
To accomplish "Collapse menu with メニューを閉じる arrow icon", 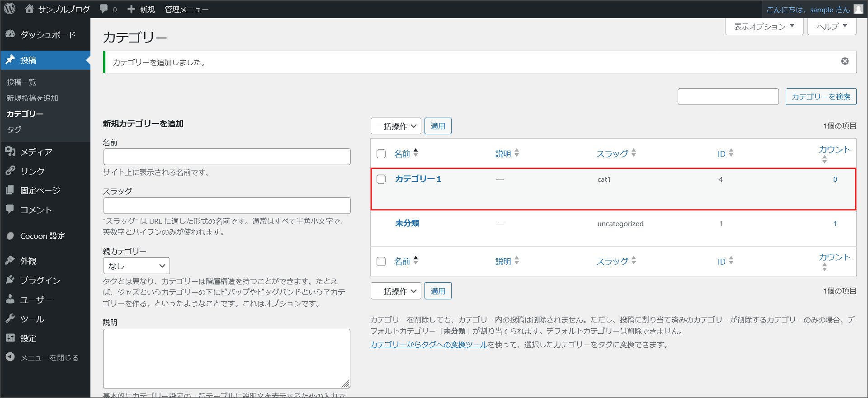I will point(10,357).
